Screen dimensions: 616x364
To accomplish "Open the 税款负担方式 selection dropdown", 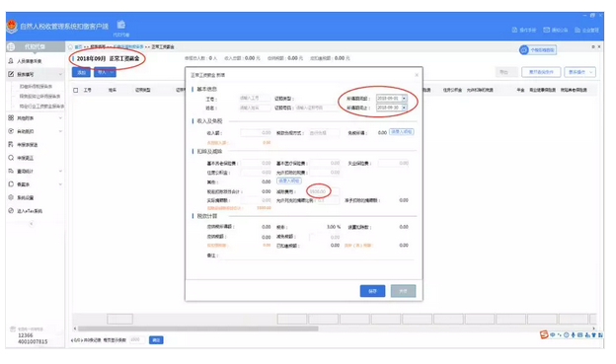I will coord(324,133).
